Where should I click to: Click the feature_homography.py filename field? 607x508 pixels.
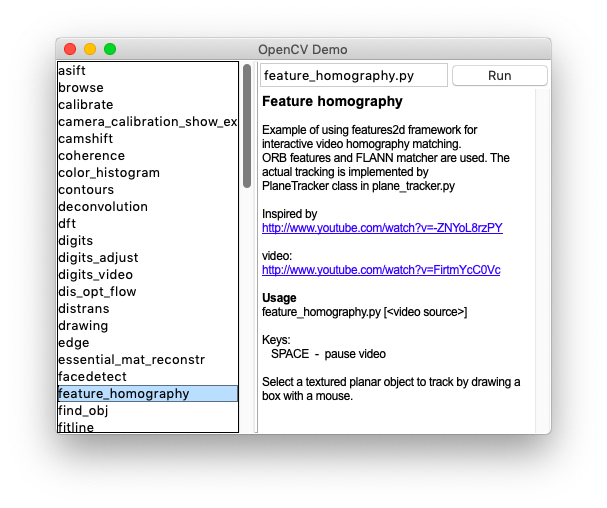click(354, 75)
